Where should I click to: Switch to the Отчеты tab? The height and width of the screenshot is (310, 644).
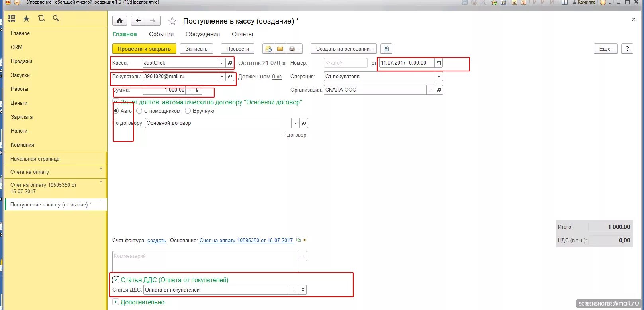[x=243, y=34]
